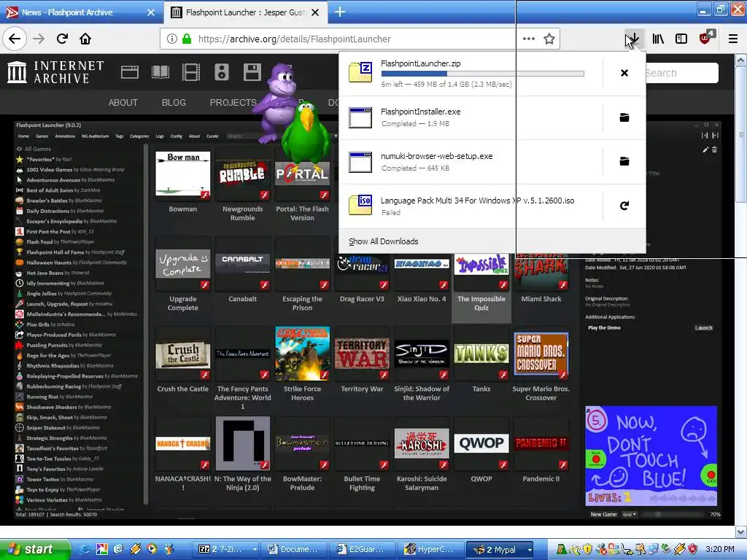Toggle the downloads panel arrow button
747x560 pixels.
(634, 39)
